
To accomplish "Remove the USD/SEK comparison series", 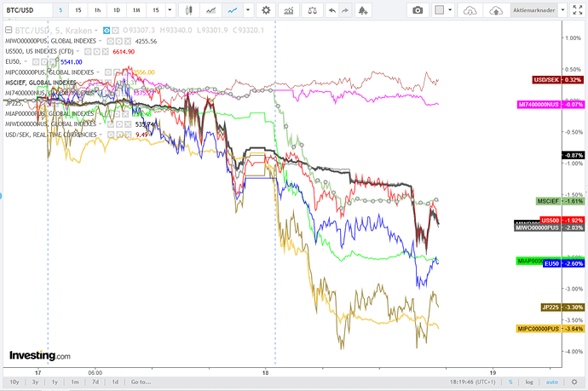I will 128,135.
